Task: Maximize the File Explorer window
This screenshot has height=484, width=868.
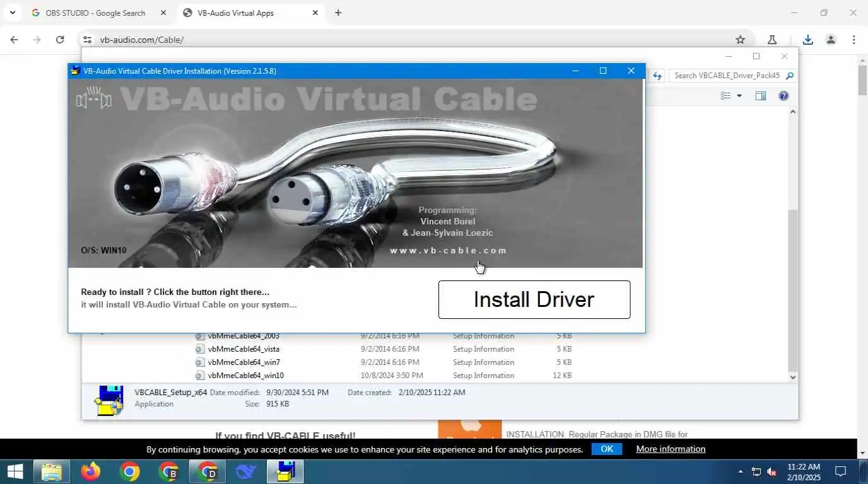Action: point(756,56)
